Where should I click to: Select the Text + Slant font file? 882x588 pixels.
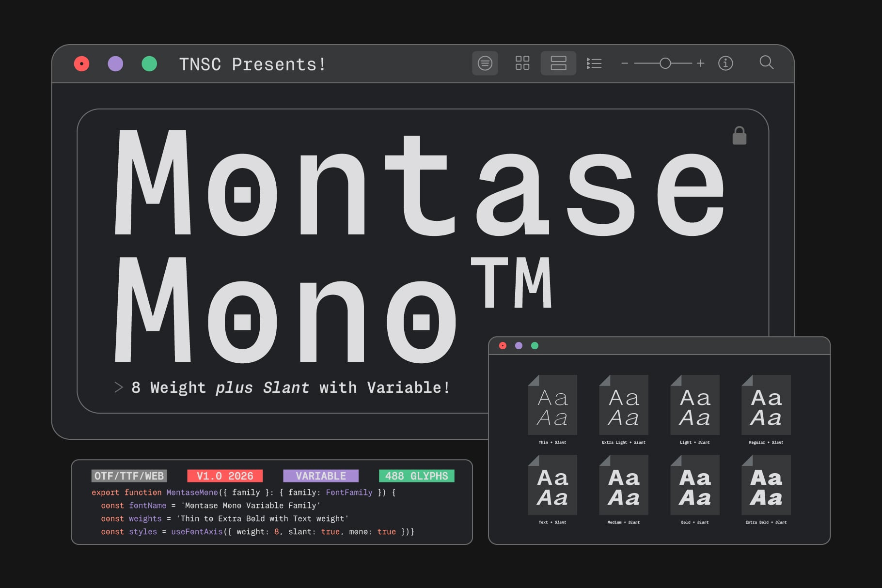point(552,484)
